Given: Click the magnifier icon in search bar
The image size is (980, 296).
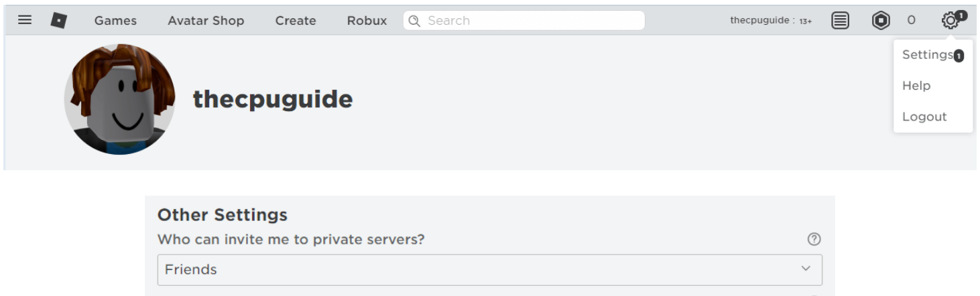Looking at the screenshot, I should pos(414,21).
